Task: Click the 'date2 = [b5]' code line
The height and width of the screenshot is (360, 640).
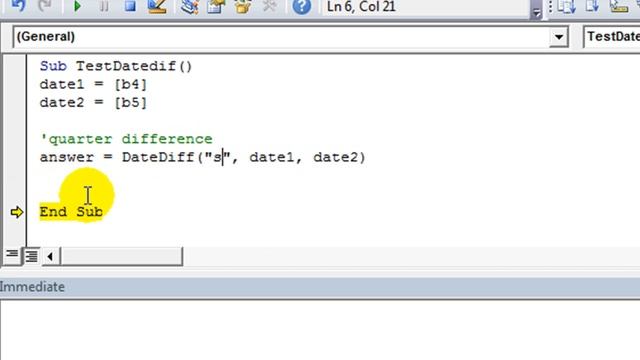Action: (93, 102)
